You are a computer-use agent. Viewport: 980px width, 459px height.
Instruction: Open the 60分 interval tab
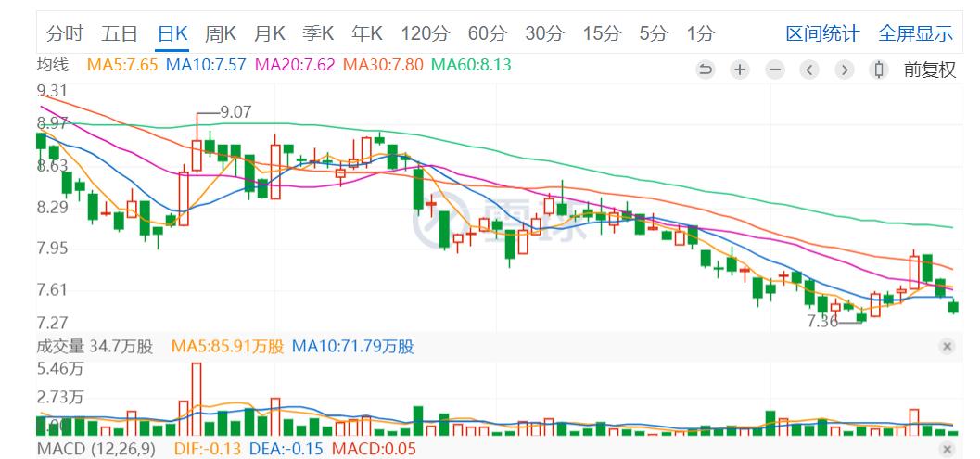(487, 33)
